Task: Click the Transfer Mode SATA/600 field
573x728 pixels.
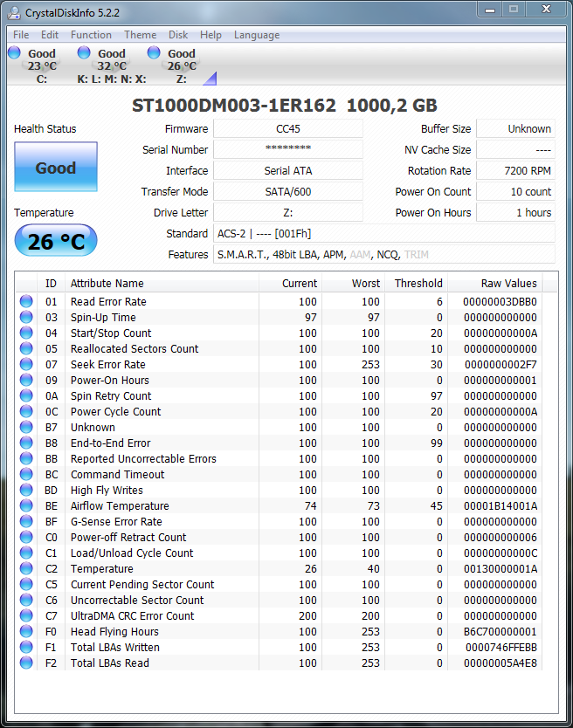Action: [x=288, y=191]
